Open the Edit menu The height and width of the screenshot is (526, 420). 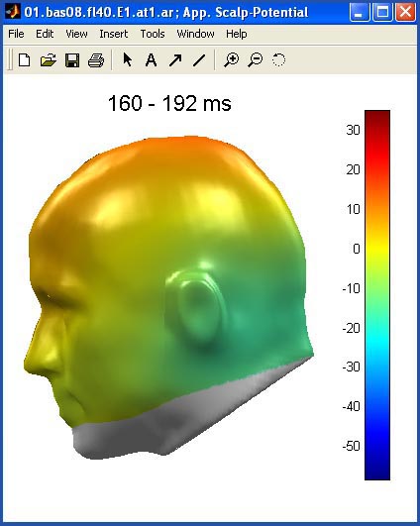(x=45, y=34)
